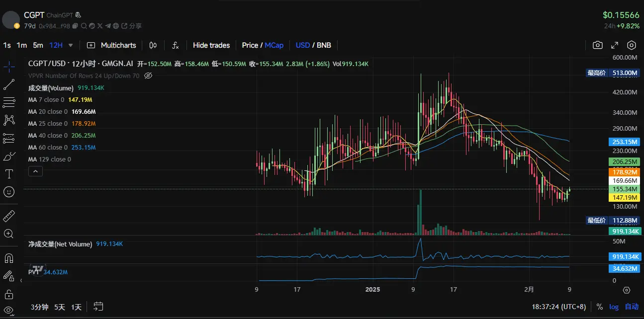Select the Text annotation tool
The image size is (644, 319).
(9, 174)
